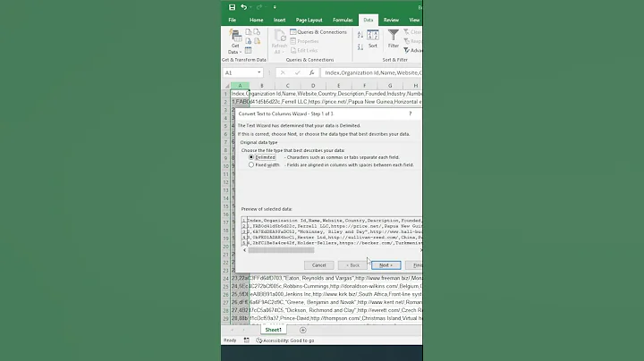Click the preview scrollbar left arrow
644x361 pixels.
coord(245,250)
